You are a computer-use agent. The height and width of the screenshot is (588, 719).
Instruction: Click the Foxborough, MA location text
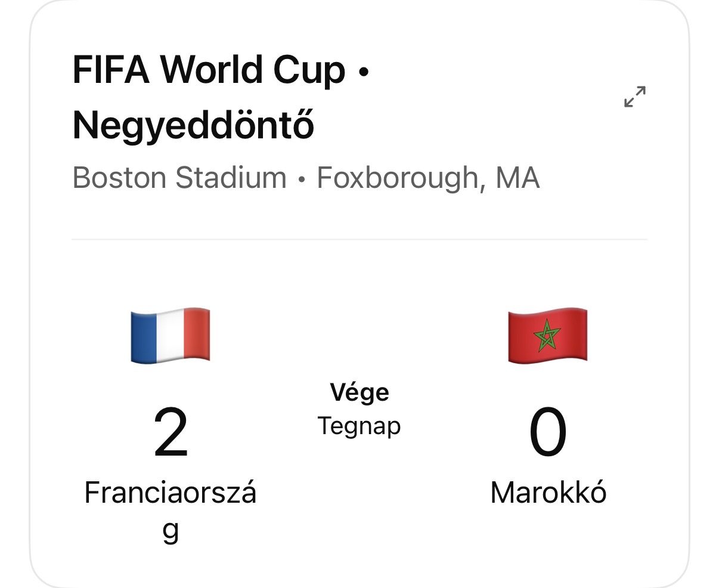428,178
